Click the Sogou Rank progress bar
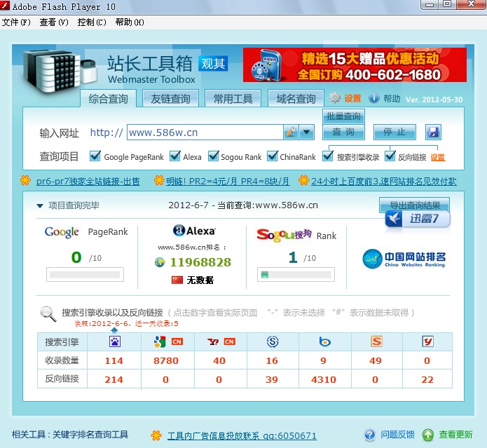This screenshot has height=448, width=487. 296,274
